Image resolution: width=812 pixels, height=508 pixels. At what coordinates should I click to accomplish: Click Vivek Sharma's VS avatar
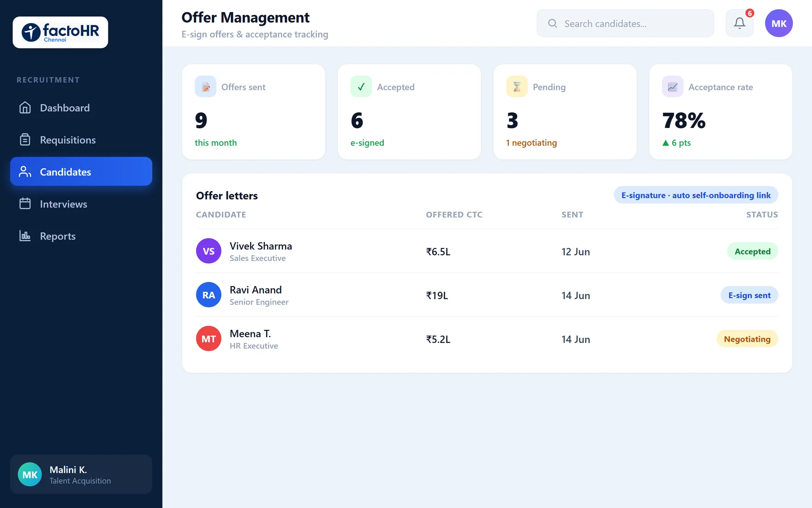pos(209,251)
